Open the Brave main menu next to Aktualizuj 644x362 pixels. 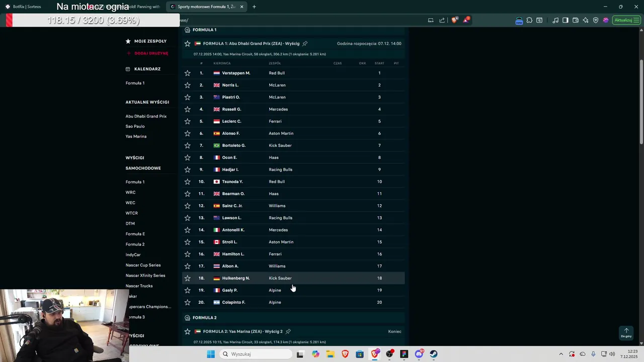pyautogui.click(x=637, y=20)
